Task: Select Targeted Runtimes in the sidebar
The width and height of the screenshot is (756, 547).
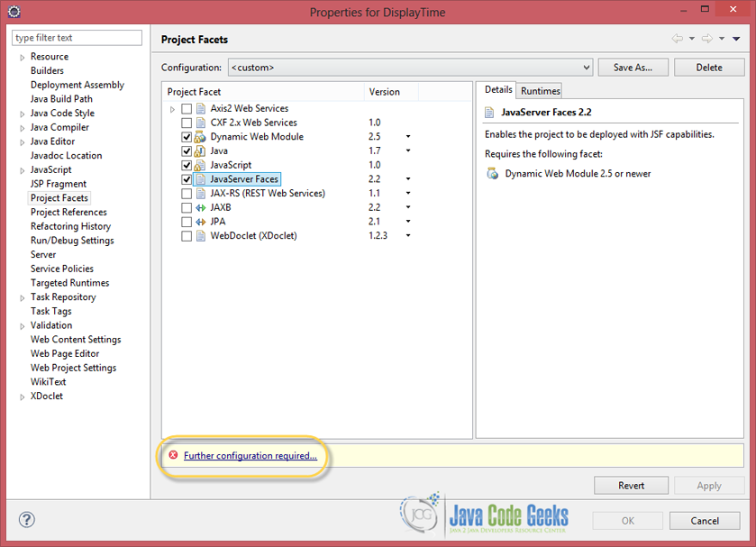Action: click(x=70, y=283)
